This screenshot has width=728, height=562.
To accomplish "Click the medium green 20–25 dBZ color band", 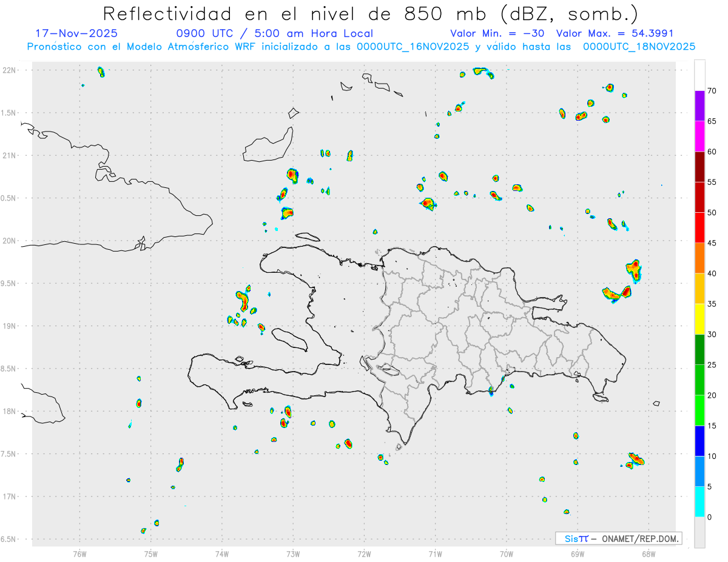I will pos(699,380).
